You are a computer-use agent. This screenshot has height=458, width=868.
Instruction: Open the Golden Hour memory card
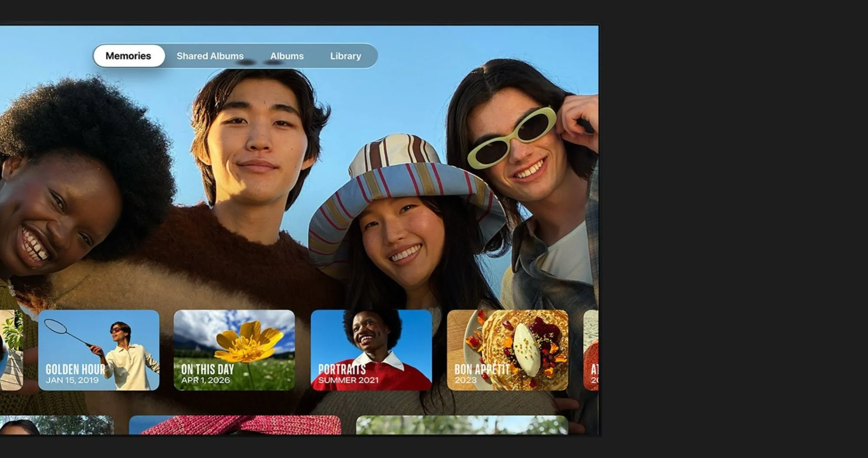[99, 350]
